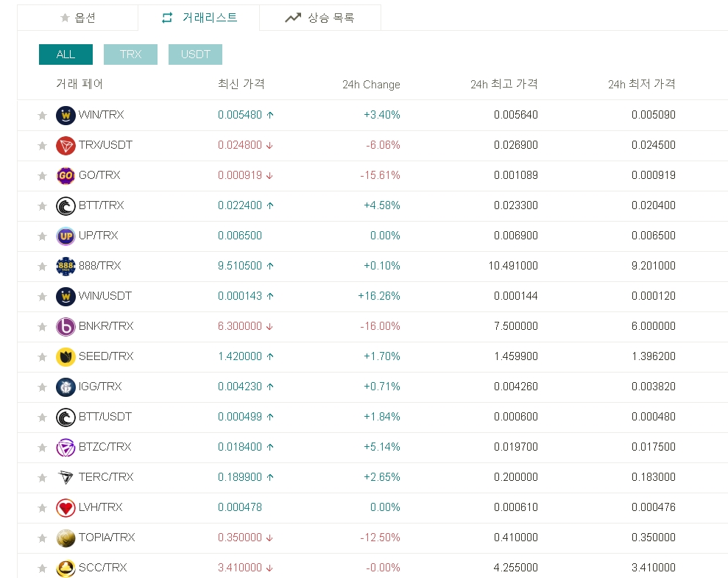Click 888/TRX 24h high 10.491000
This screenshot has width=728, height=578.
click(513, 266)
